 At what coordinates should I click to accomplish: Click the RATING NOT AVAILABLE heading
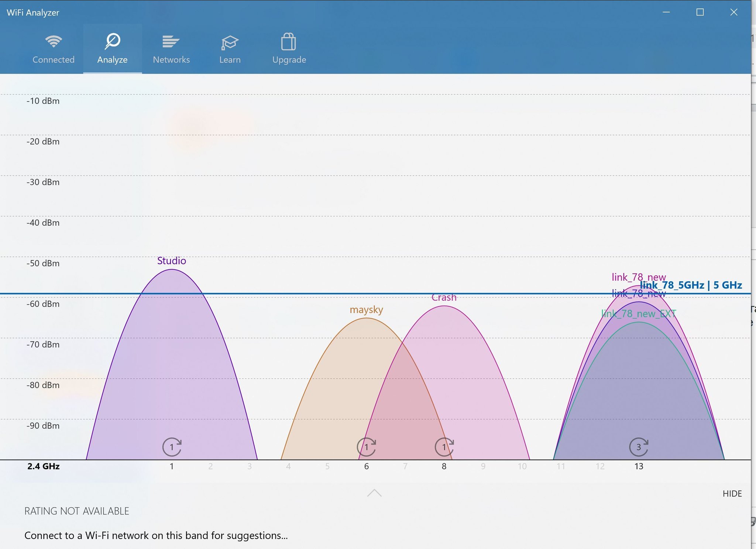[77, 511]
